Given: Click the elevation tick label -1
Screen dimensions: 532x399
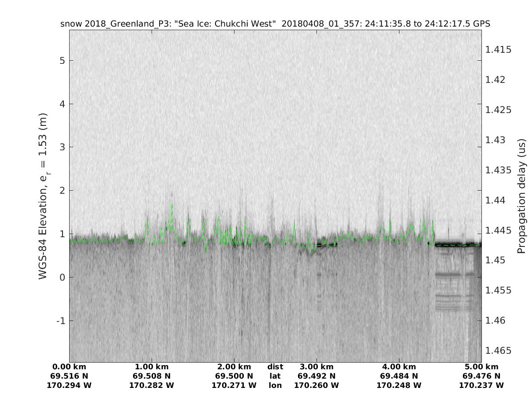Looking at the screenshot, I should 60,321.
